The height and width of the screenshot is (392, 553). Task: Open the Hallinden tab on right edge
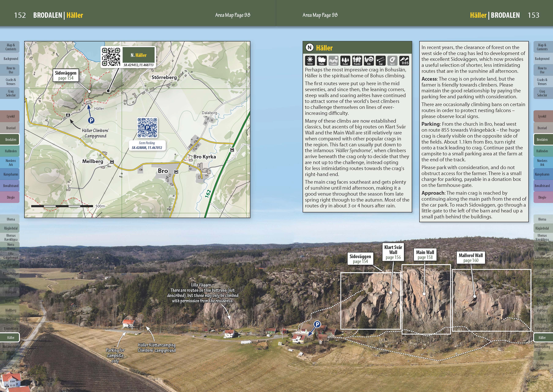coord(542,151)
